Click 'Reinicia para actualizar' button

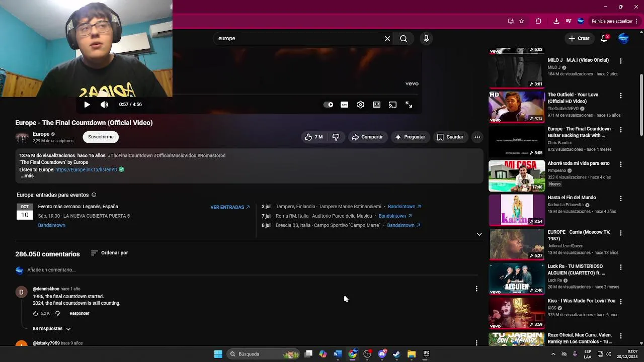coord(615,21)
